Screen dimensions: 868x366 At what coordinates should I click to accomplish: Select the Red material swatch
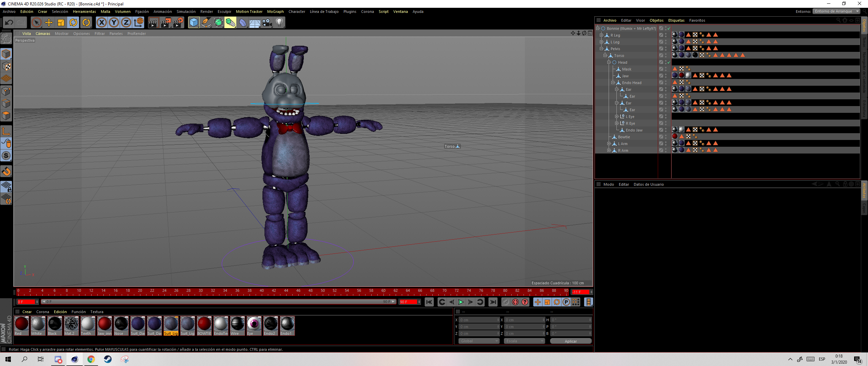point(22,326)
